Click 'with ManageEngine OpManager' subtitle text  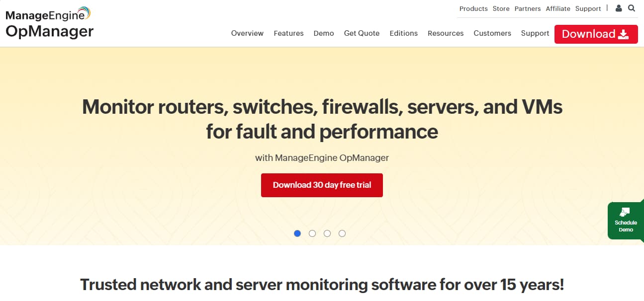pyautogui.click(x=322, y=158)
